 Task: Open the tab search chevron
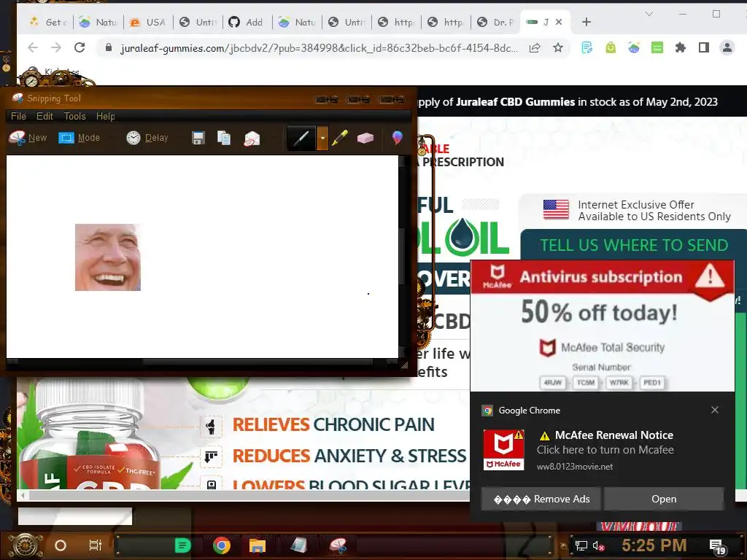tap(649, 15)
